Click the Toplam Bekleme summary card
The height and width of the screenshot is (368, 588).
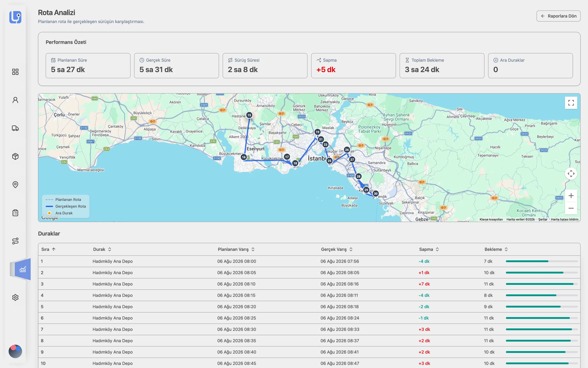(x=442, y=66)
